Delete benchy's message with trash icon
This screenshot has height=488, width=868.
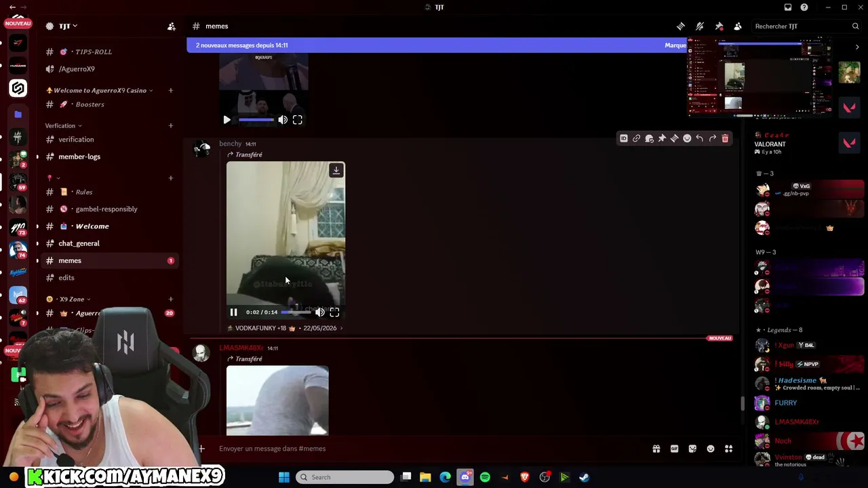725,139
